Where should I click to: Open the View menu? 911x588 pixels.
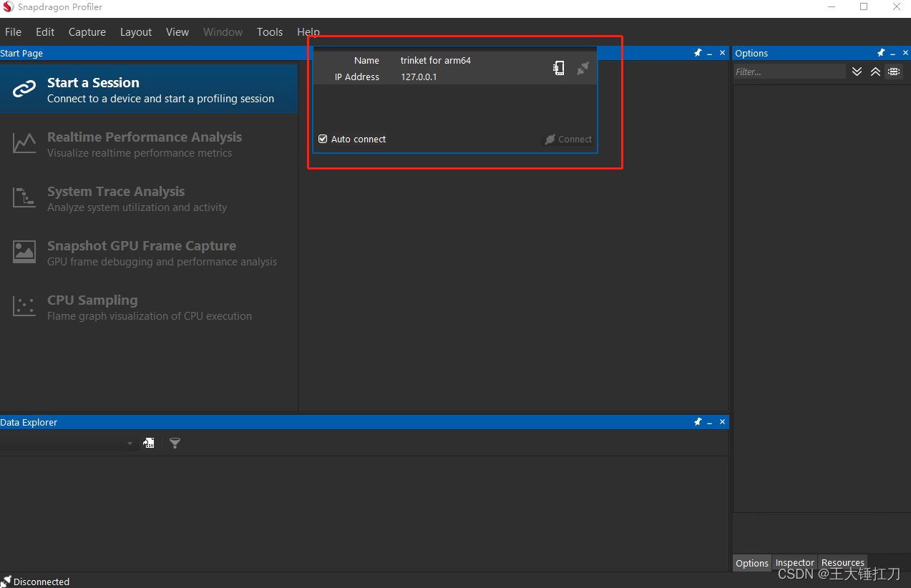177,32
